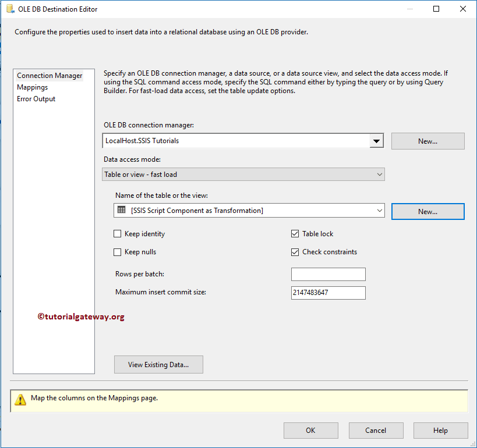This screenshot has height=448, width=477.
Task: Switch to the Mappings page
Action: (32, 87)
